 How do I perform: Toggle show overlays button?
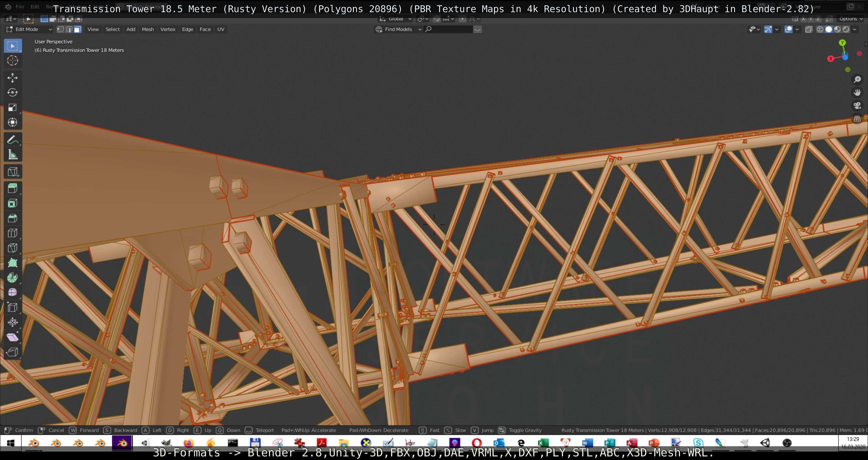[x=789, y=29]
